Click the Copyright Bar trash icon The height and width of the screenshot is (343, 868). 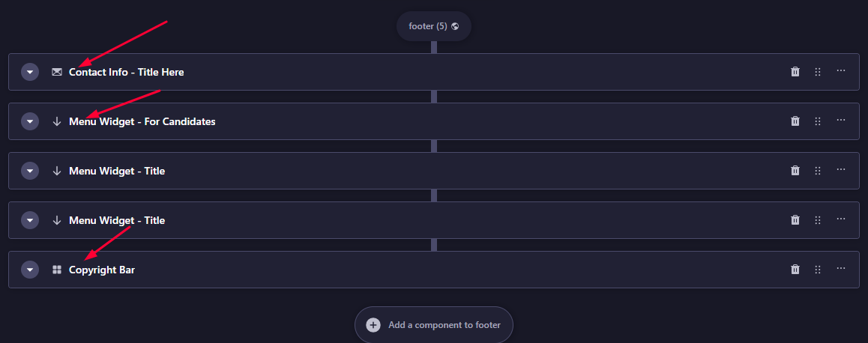[795, 270]
